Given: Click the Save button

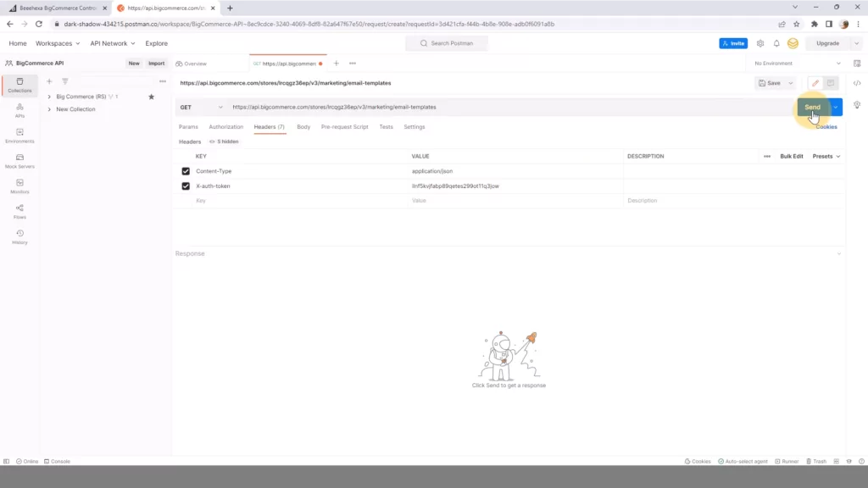Looking at the screenshot, I should (x=770, y=83).
